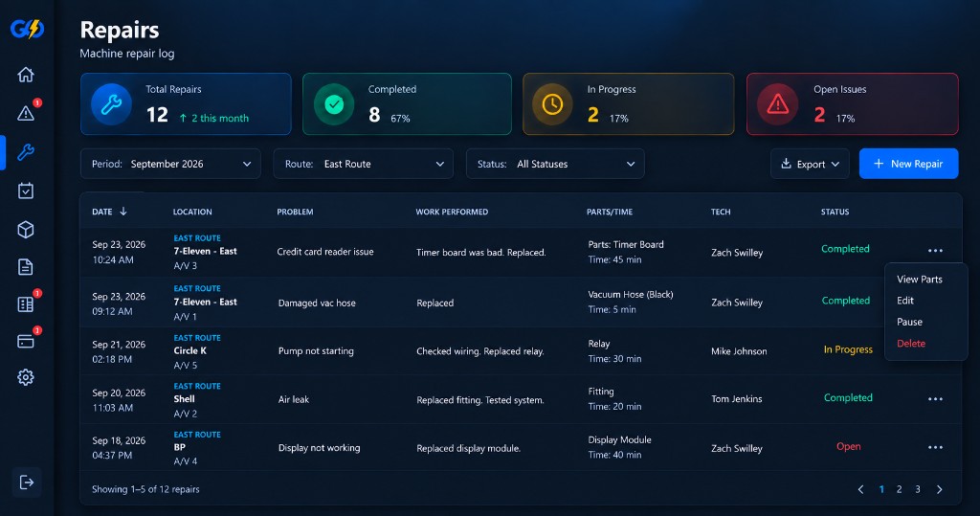Click the Open Issues warning icon
980x516 pixels.
pos(777,103)
